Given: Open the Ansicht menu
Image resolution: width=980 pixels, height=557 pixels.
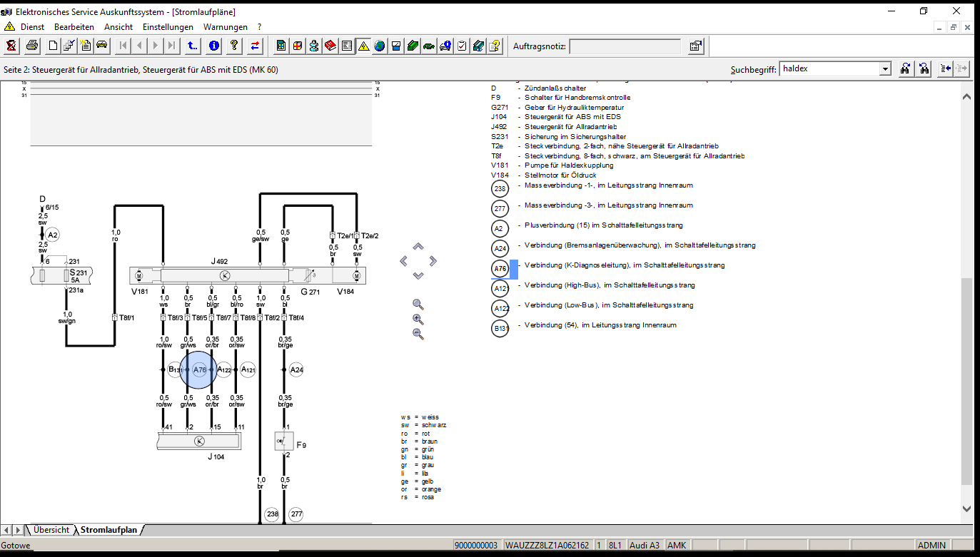Looking at the screenshot, I should click(118, 27).
